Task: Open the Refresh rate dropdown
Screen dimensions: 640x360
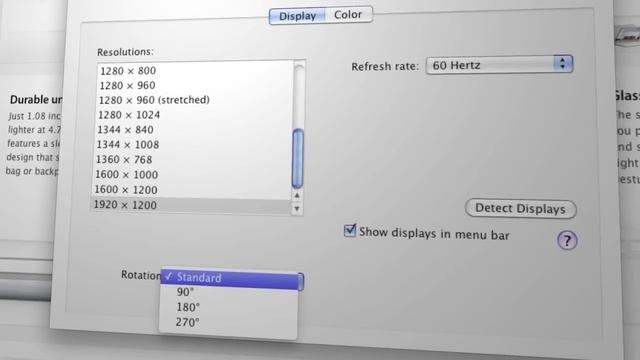Action: (499, 65)
